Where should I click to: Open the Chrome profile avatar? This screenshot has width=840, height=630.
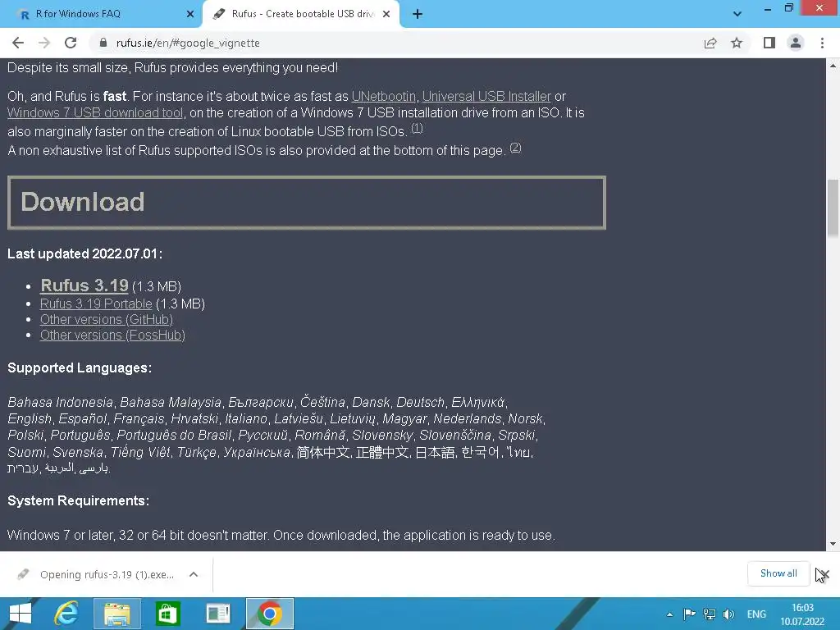tap(796, 43)
